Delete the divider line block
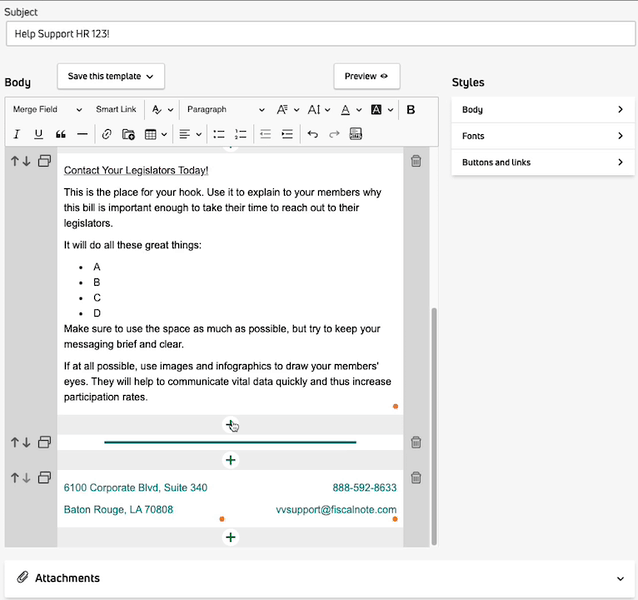 [x=416, y=442]
